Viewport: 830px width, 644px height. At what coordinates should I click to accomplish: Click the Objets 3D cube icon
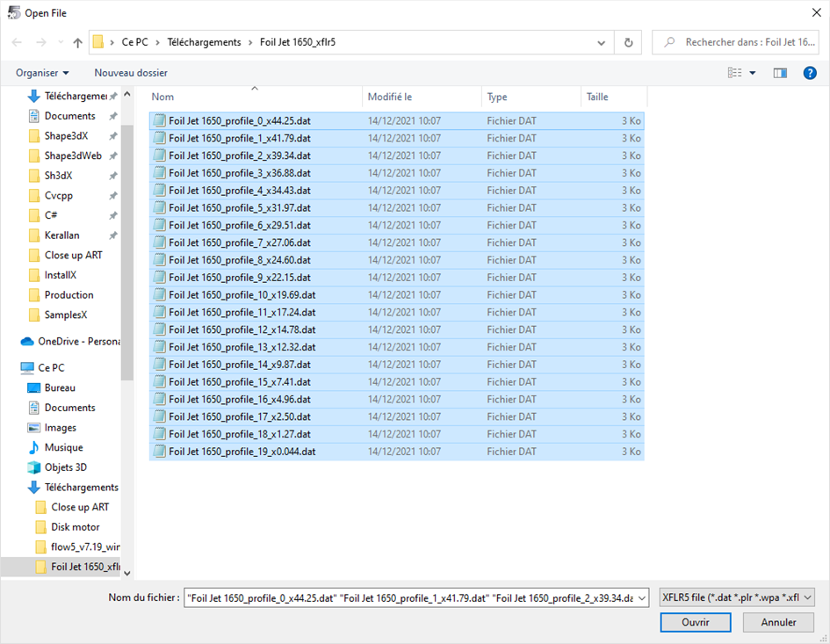pos(34,467)
